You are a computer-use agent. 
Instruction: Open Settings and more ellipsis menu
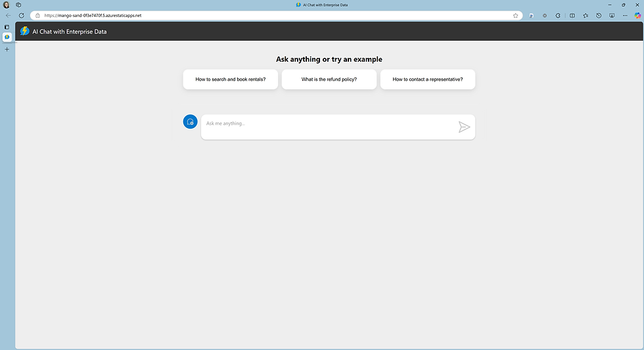(x=625, y=16)
